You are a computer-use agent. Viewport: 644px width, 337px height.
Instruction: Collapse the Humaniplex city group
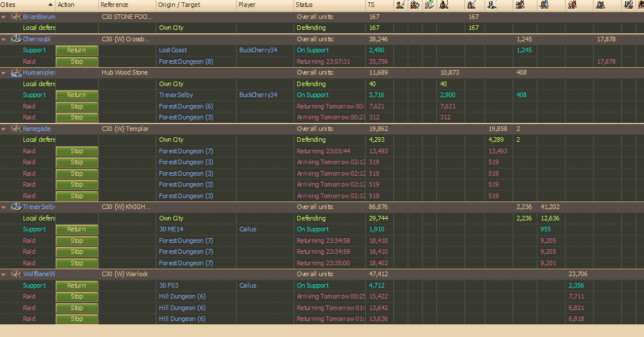(x=4, y=73)
